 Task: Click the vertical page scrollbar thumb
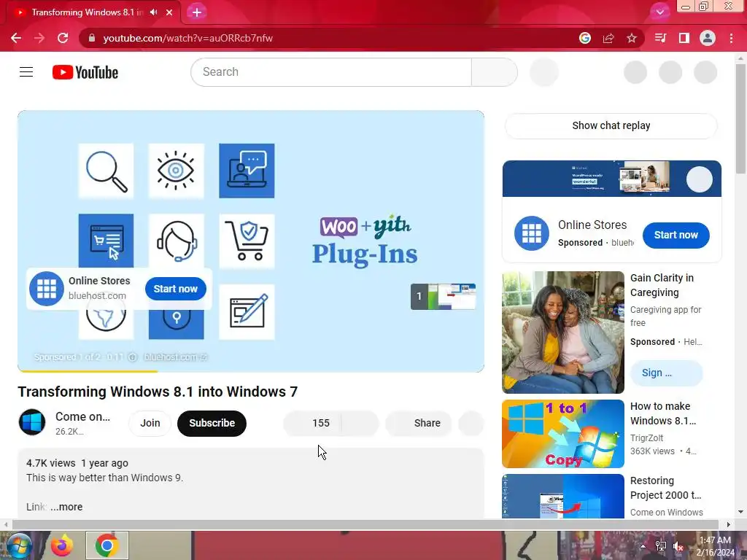[740, 119]
